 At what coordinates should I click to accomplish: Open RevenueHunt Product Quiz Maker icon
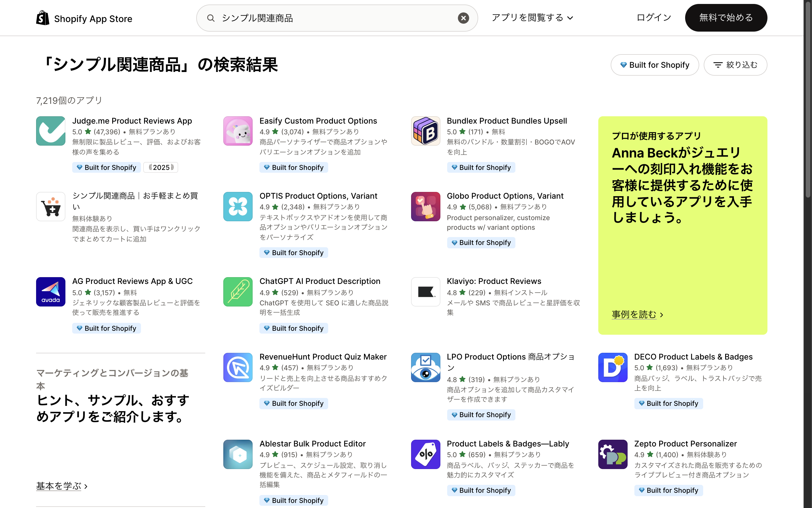coord(238,367)
